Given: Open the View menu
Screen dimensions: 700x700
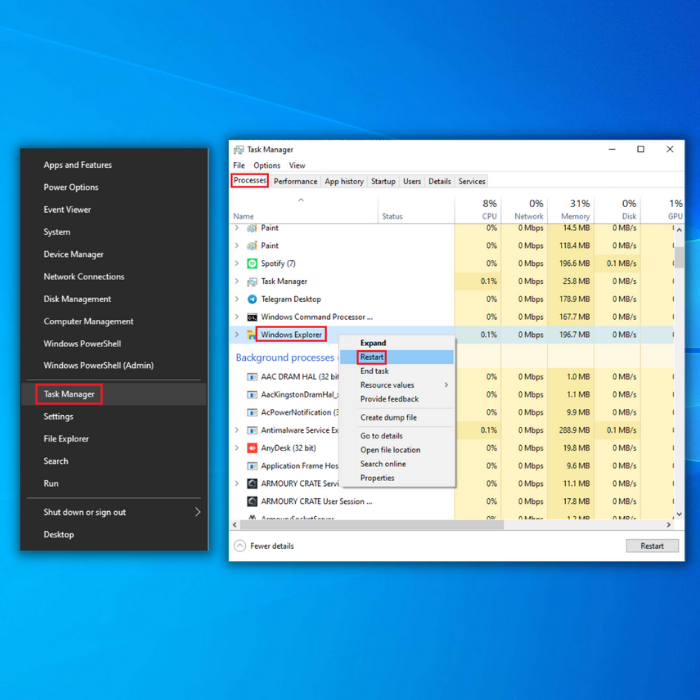Looking at the screenshot, I should tap(297, 166).
